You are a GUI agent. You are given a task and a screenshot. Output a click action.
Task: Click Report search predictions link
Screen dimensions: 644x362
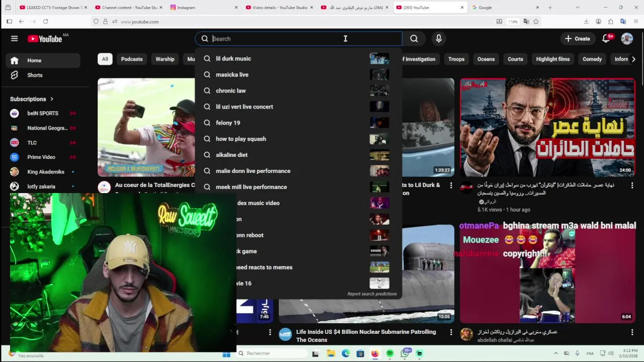click(x=372, y=294)
